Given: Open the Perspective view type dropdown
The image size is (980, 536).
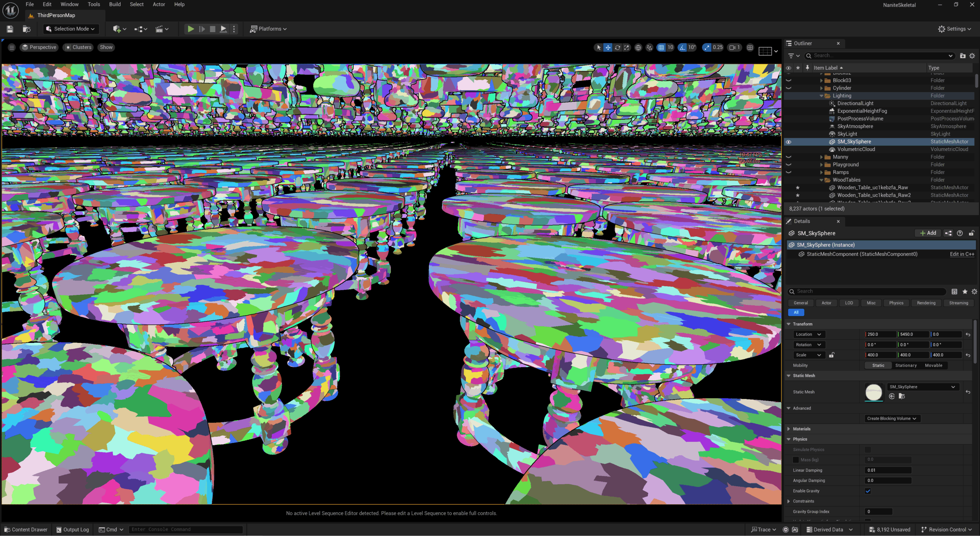Looking at the screenshot, I should (39, 47).
